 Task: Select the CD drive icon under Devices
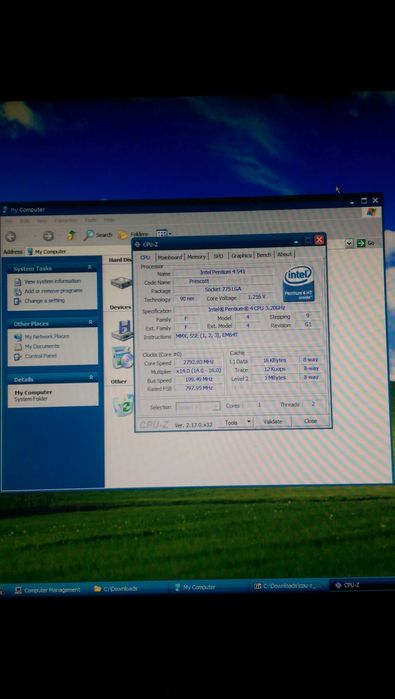point(123,358)
